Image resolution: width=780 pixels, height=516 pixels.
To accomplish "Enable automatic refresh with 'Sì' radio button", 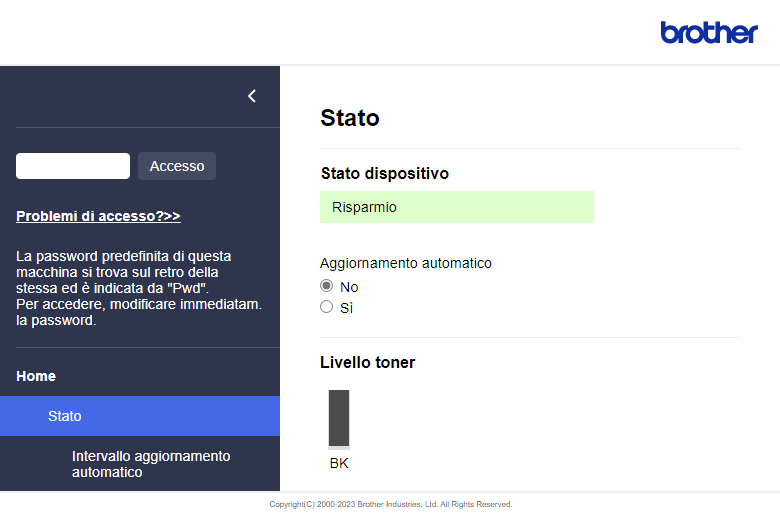I will (x=326, y=308).
